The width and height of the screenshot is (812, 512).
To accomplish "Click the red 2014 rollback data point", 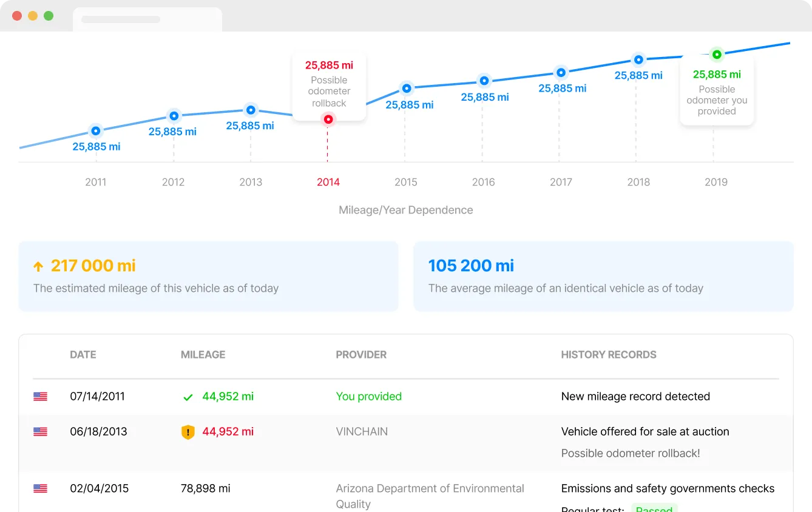I will (x=328, y=120).
